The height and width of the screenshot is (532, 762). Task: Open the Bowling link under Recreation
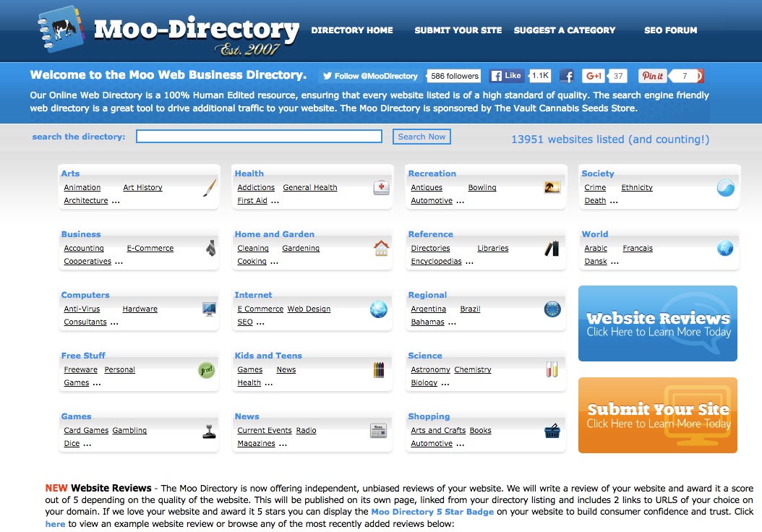tap(482, 187)
